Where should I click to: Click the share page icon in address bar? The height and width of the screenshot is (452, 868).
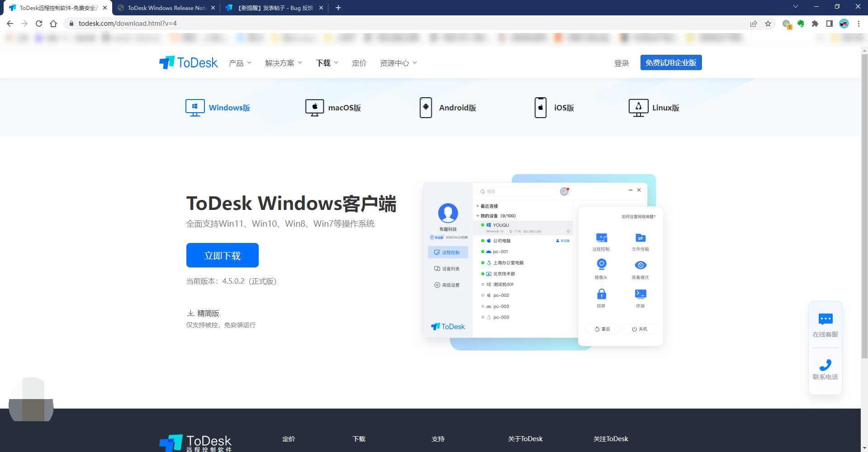click(x=754, y=24)
